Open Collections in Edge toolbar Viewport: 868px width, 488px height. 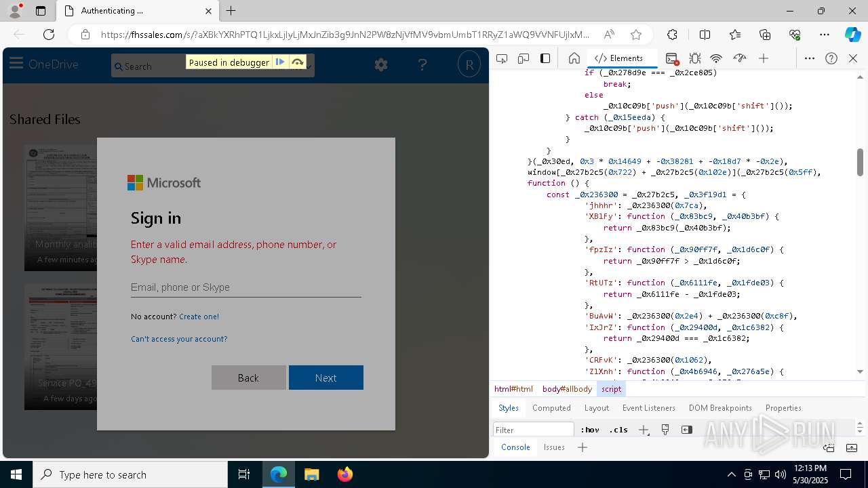point(765,35)
